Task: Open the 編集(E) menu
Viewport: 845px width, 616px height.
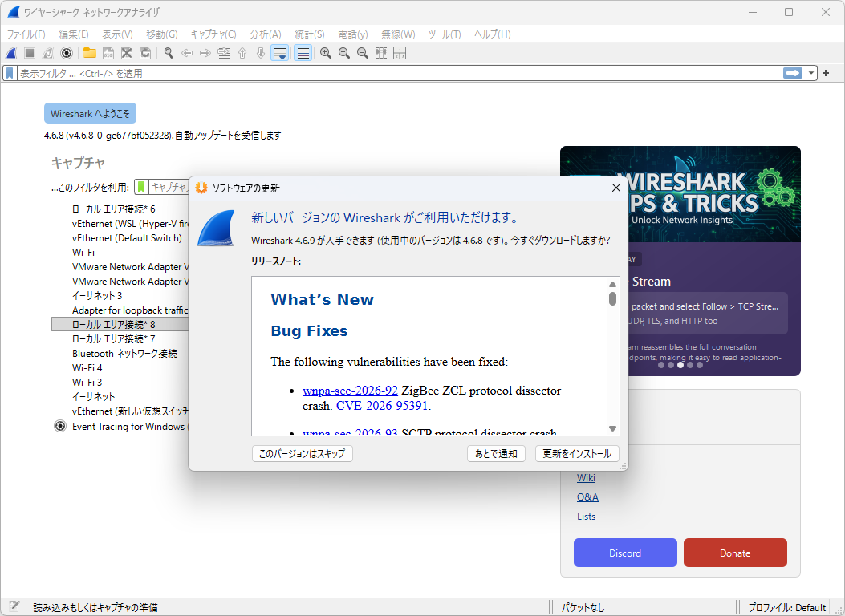Action: 73,34
